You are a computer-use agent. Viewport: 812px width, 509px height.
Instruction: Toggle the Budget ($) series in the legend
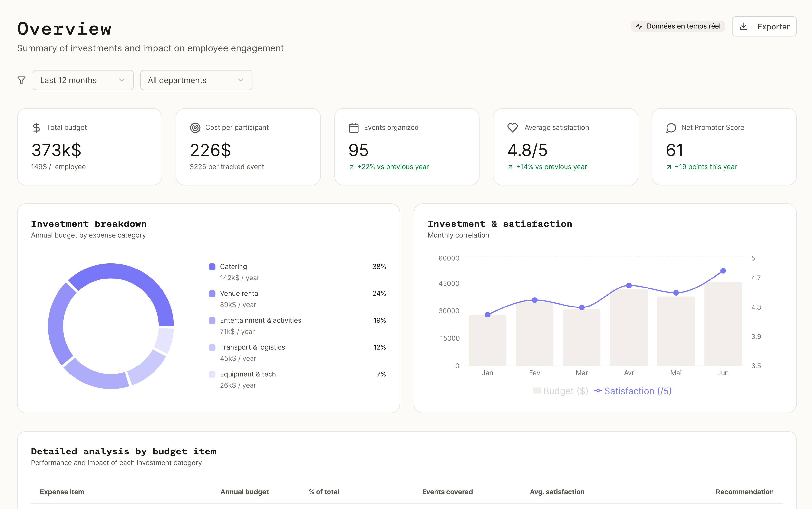pyautogui.click(x=561, y=391)
